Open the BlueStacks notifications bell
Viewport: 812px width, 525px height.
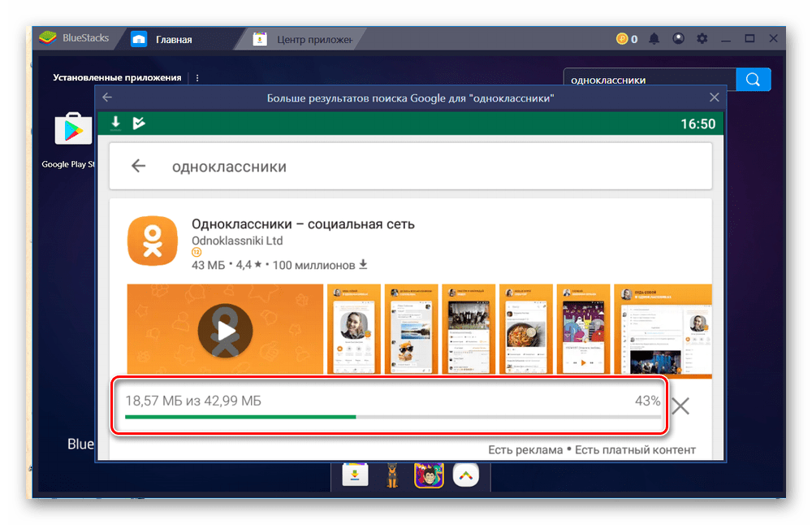[654, 38]
